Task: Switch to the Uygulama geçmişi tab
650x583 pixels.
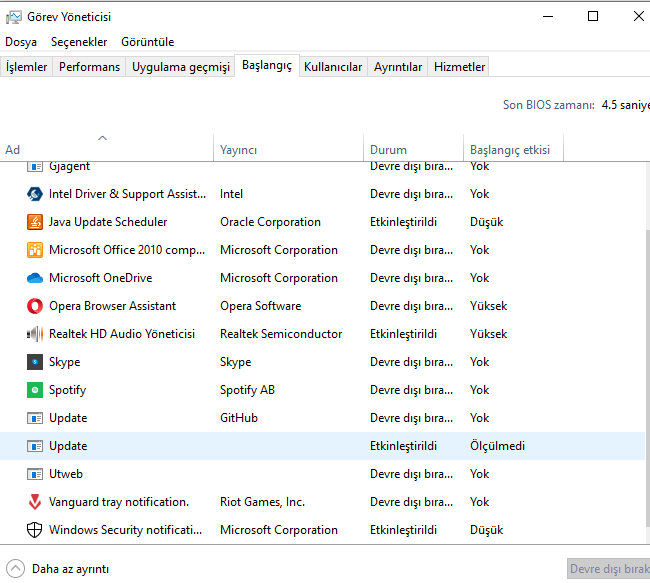Action: point(180,67)
